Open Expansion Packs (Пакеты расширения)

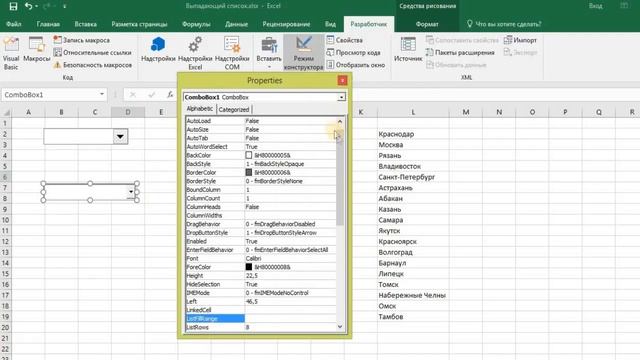click(460, 52)
